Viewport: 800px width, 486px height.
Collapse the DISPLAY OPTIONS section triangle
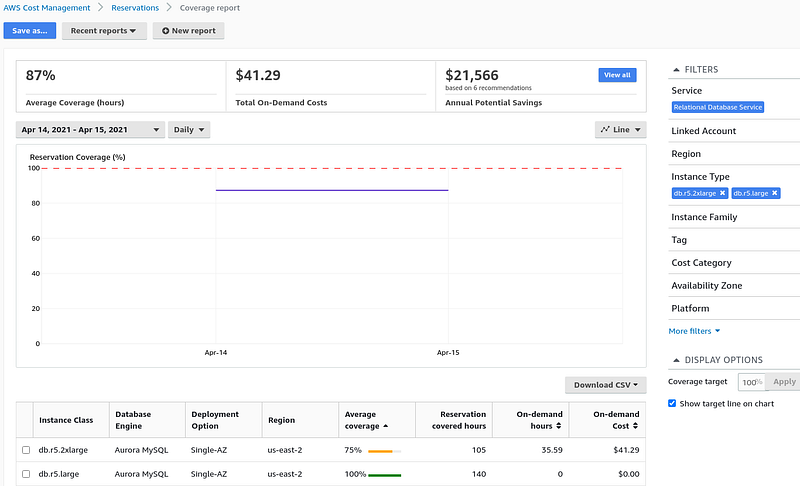tap(677, 360)
